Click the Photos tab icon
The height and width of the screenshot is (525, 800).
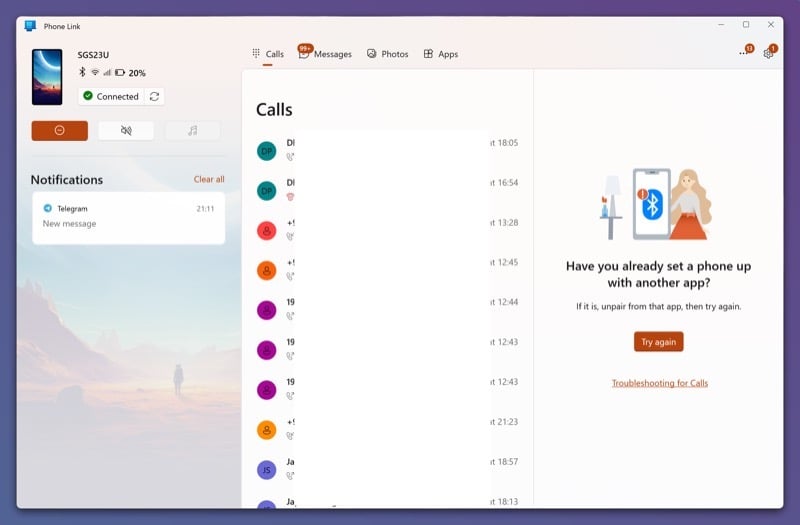click(371, 54)
